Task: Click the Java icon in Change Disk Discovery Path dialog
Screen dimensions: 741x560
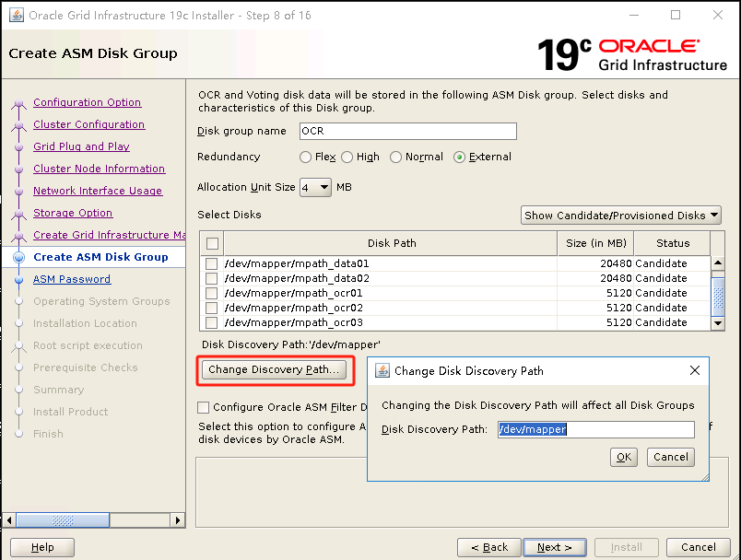Action: pyautogui.click(x=382, y=370)
